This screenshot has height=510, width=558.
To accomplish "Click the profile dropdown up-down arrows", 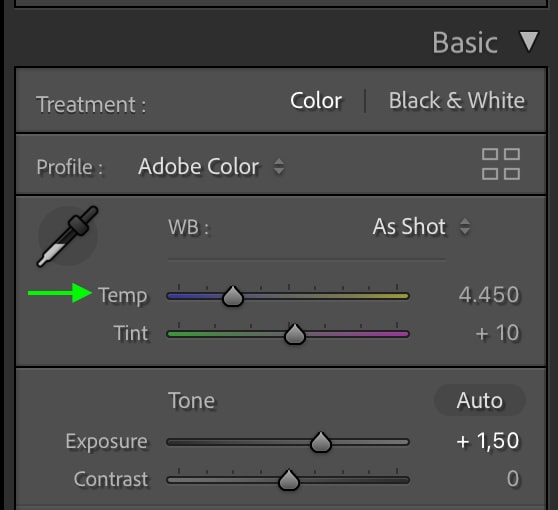I will coord(279,166).
